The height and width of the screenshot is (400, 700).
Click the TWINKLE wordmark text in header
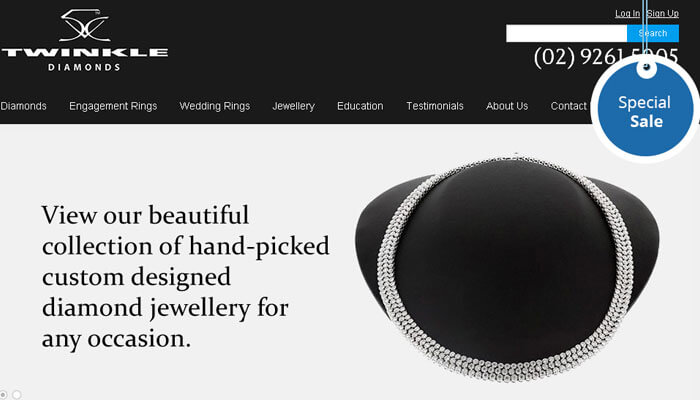tap(84, 53)
